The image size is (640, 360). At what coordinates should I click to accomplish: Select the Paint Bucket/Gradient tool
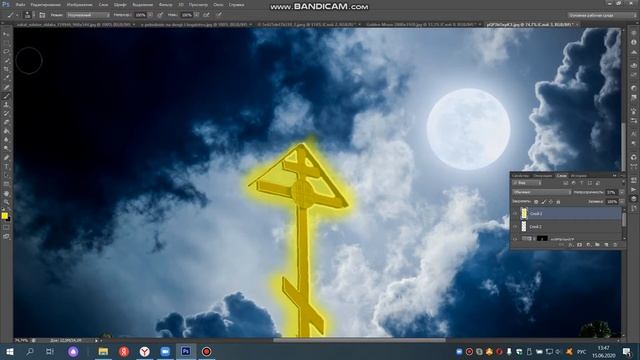(x=6, y=131)
